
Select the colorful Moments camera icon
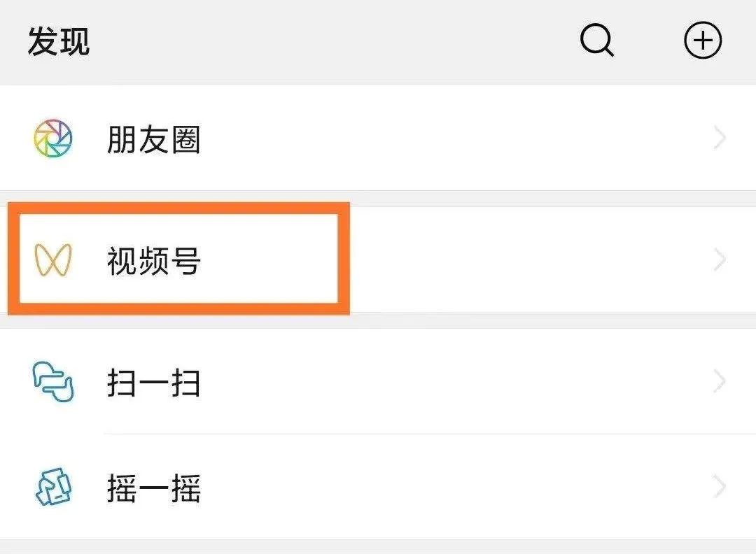(50, 138)
